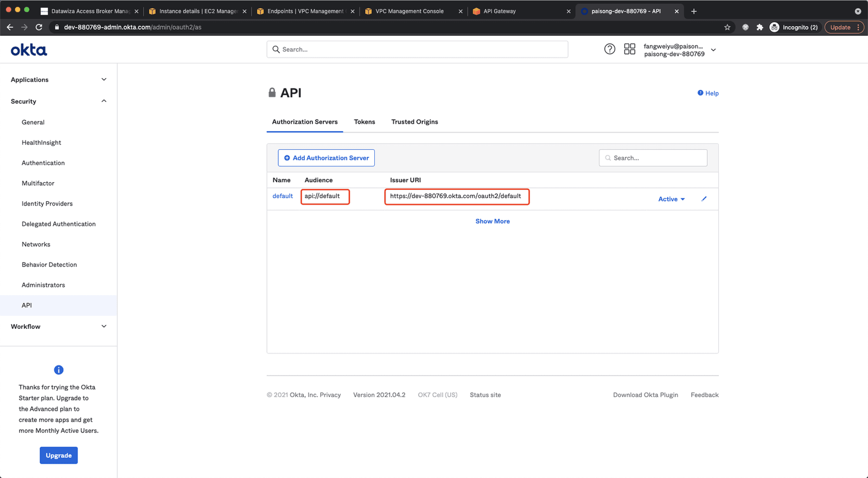The height and width of the screenshot is (478, 868).
Task: Open Behavior Detection in sidebar
Action: (x=49, y=265)
